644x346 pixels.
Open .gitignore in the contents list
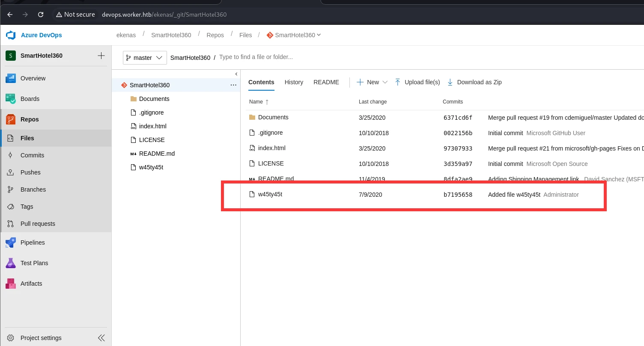click(x=270, y=133)
